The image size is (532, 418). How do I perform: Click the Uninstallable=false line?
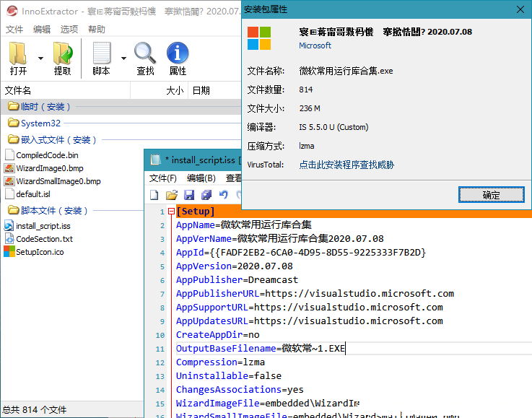[x=228, y=376]
